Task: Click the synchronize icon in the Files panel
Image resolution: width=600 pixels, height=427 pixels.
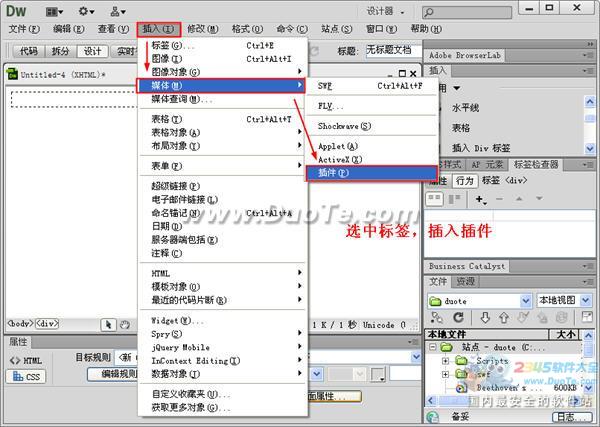Action: [561, 317]
